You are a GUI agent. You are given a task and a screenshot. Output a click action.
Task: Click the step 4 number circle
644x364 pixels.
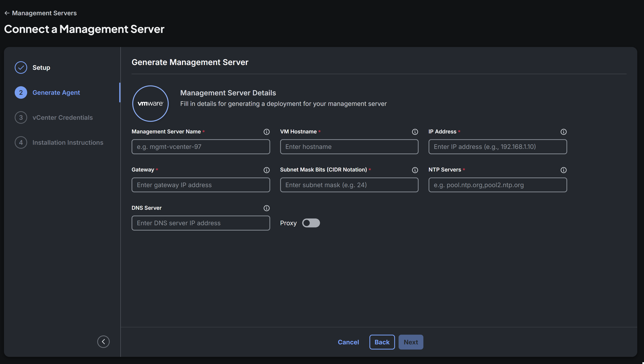[21, 143]
